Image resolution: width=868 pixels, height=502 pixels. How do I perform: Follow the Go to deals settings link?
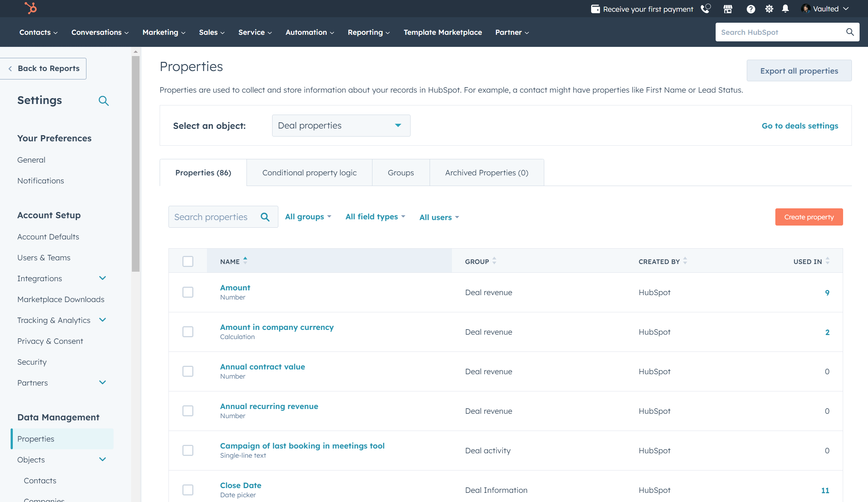[x=800, y=126]
